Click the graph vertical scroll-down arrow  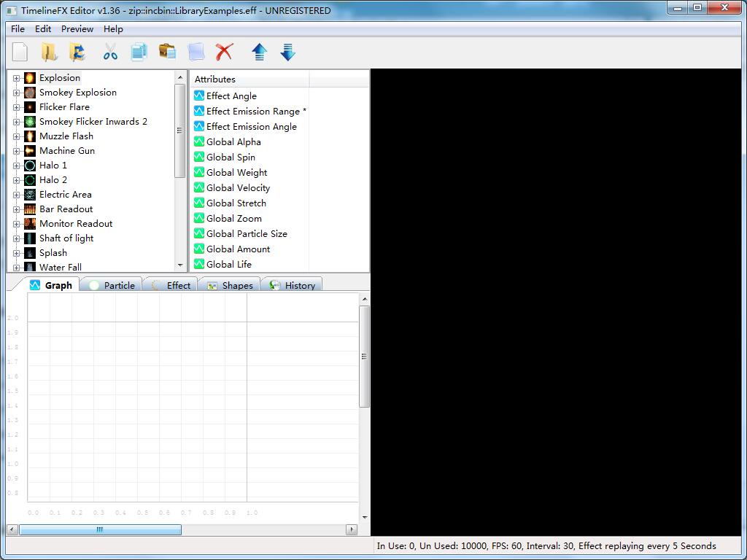click(x=365, y=517)
